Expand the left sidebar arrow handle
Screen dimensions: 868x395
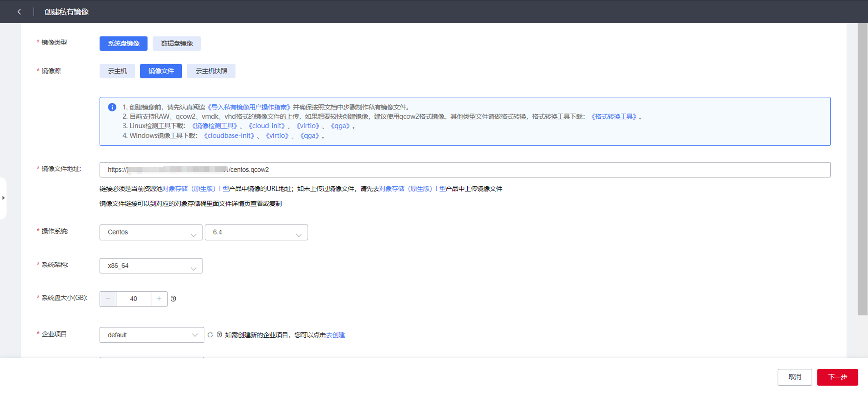click(3, 198)
